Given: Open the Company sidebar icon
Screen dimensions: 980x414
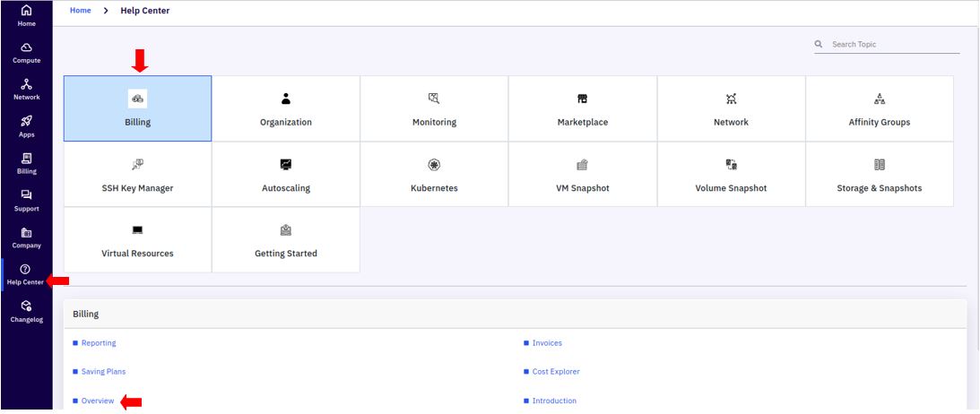Looking at the screenshot, I should [x=26, y=232].
